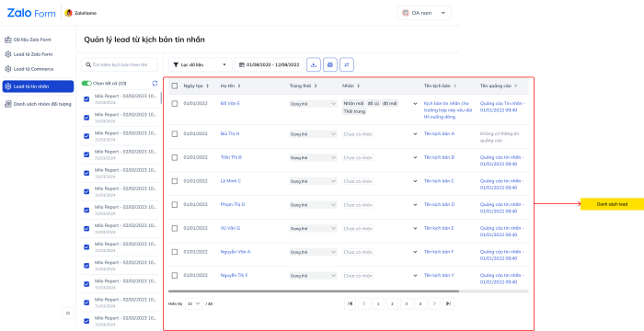The height and width of the screenshot is (331, 644).
Task: Open Danh sách nhóm đối tượng in sidebar
Action: point(38,104)
